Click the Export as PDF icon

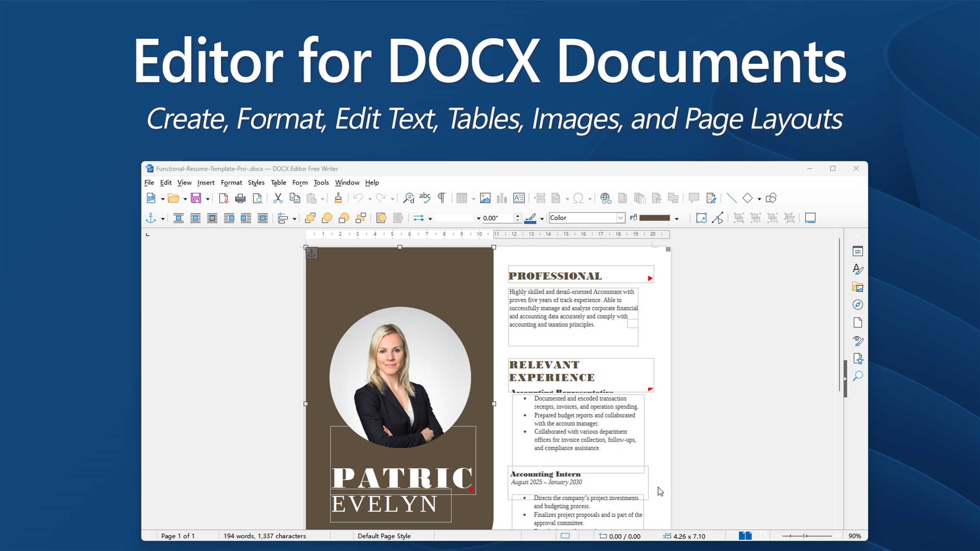223,198
